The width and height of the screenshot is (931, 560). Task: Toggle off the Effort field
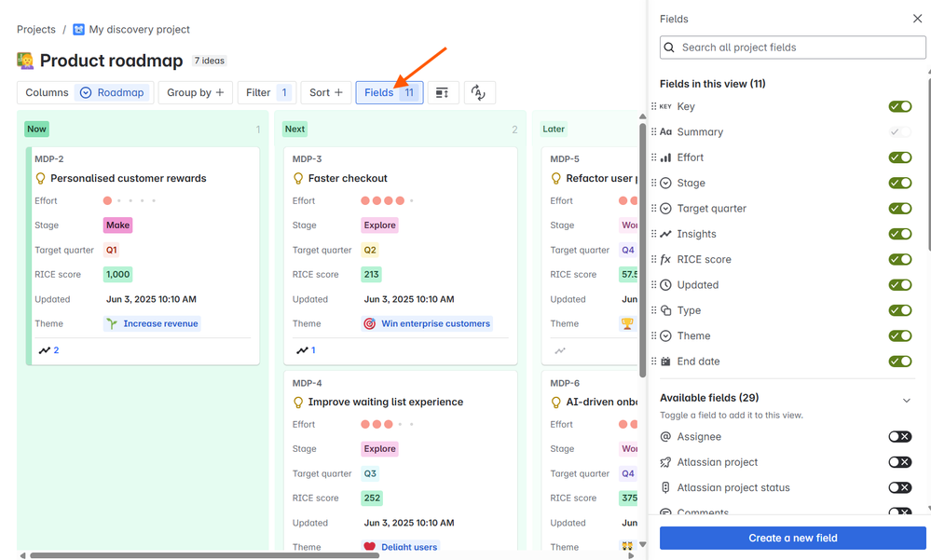900,157
